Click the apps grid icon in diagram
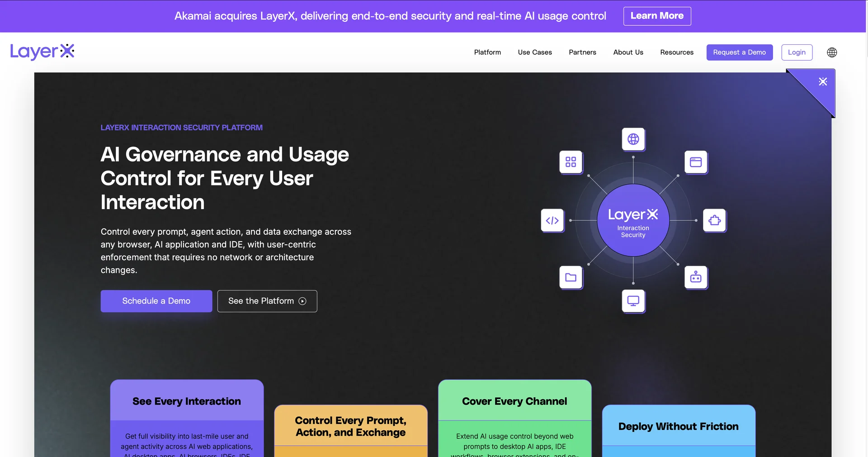 click(x=571, y=162)
